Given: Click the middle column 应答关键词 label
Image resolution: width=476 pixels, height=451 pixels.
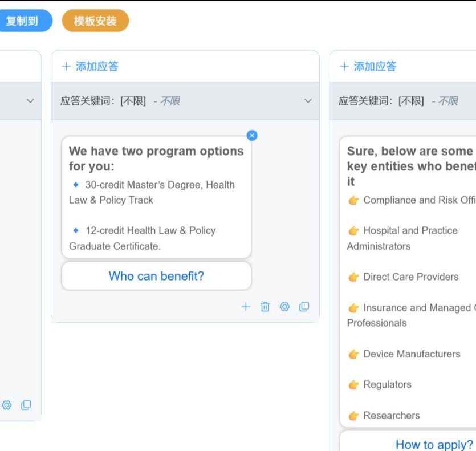Looking at the screenshot, I should pyautogui.click(x=87, y=101).
